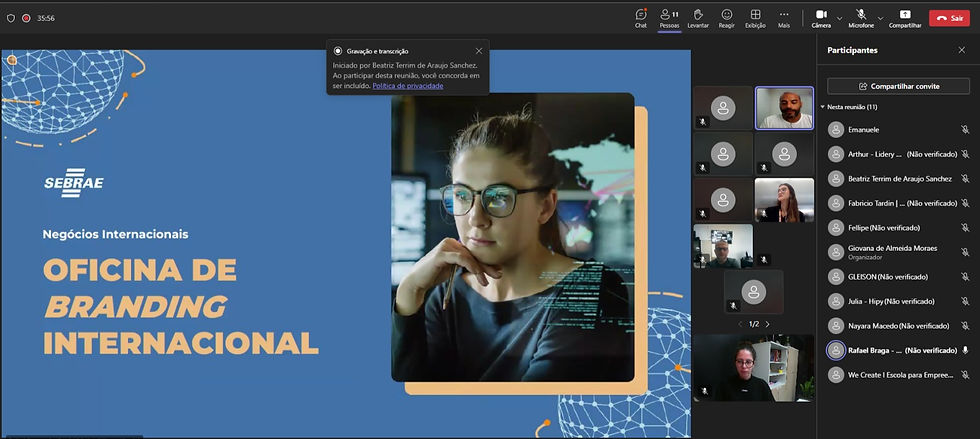Close the Participantes panel
Viewport: 980px width, 439px height.
pos(962,50)
